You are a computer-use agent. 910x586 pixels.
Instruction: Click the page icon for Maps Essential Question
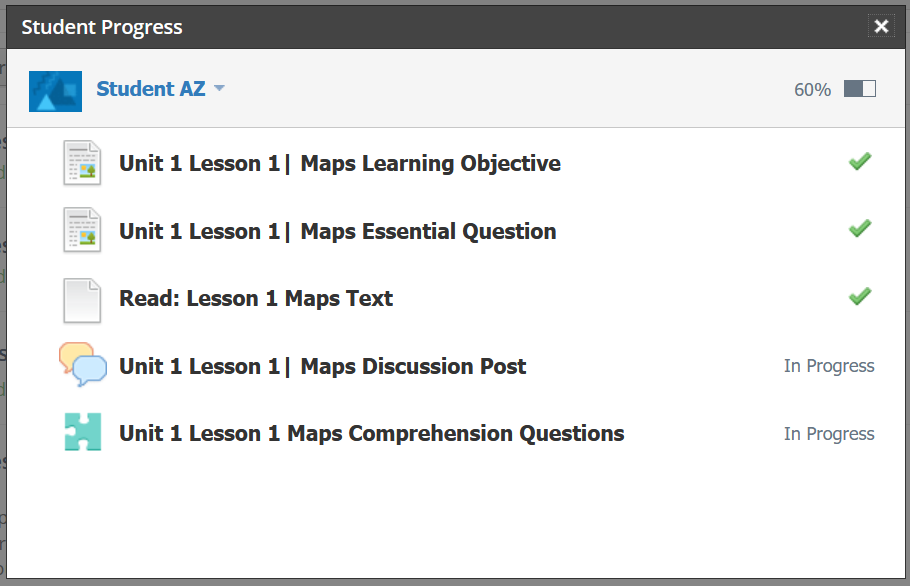point(82,230)
